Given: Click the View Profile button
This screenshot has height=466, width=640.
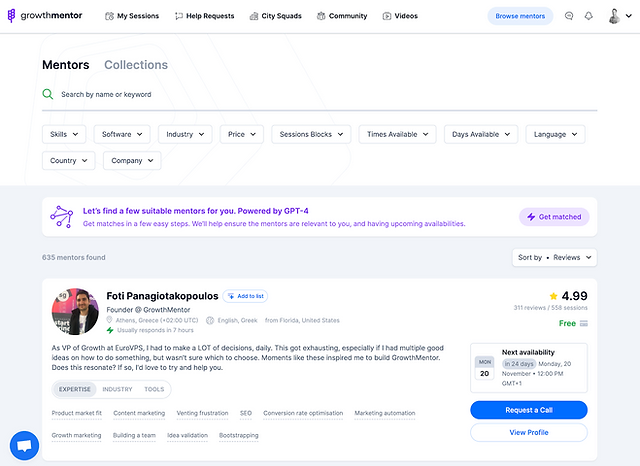Looking at the screenshot, I should tap(528, 432).
